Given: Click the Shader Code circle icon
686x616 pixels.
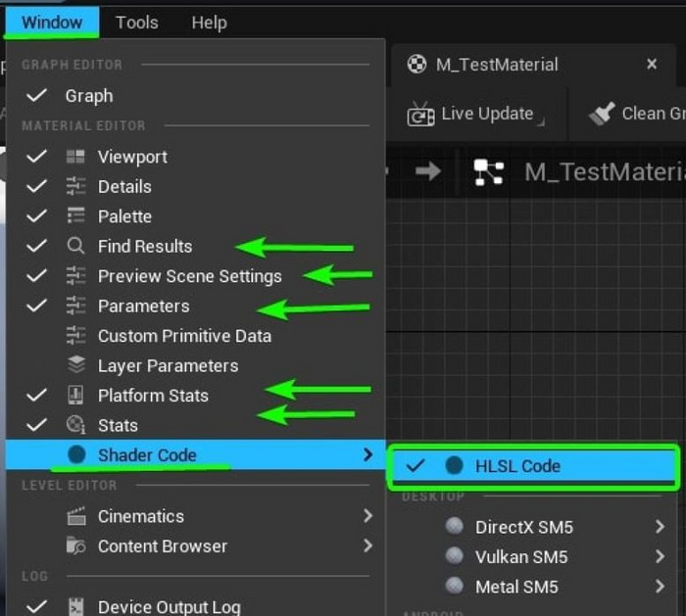Looking at the screenshot, I should [76, 454].
